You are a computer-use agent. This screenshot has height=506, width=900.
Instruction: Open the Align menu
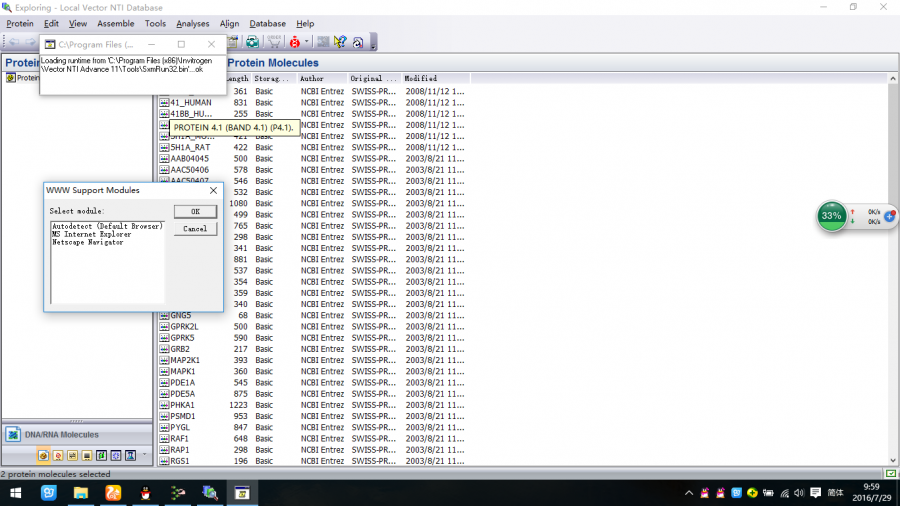[x=229, y=24]
